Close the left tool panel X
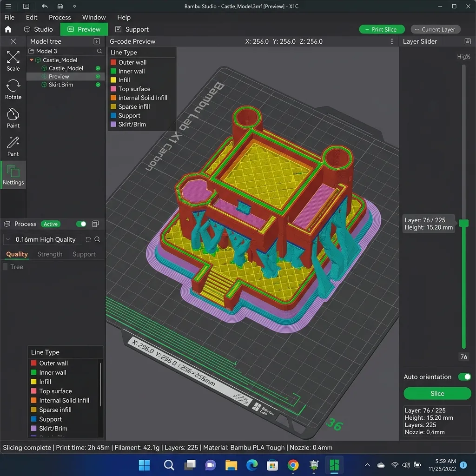Image resolution: width=476 pixels, height=476 pixels. pos(13,41)
